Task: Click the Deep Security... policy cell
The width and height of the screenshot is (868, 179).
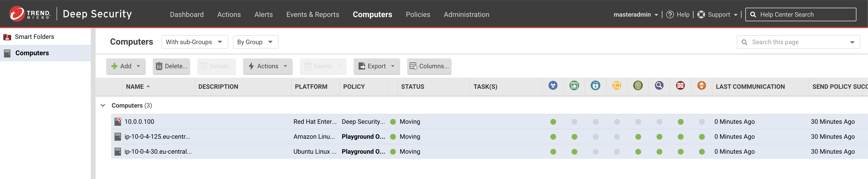Action: pos(363,122)
